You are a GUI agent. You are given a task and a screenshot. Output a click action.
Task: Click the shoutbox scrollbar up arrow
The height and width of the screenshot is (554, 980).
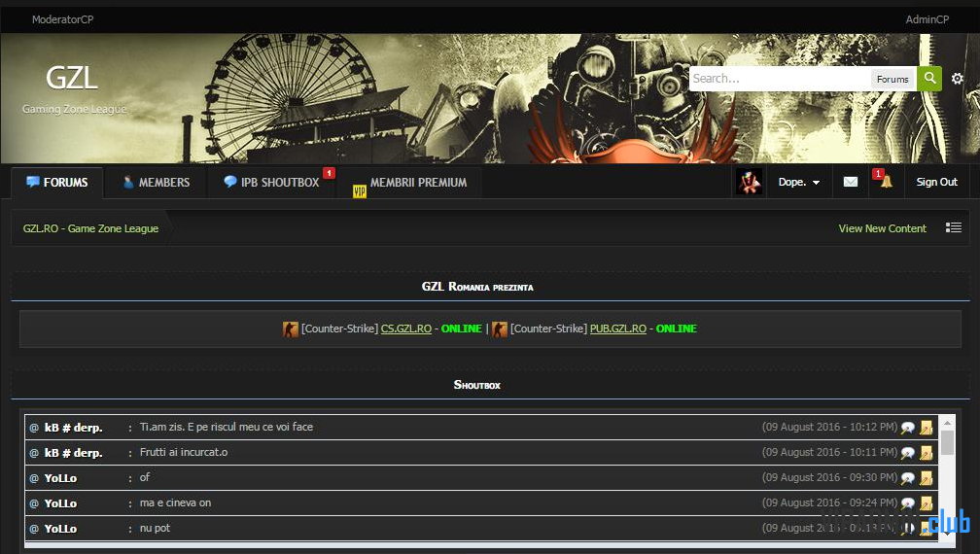pyautogui.click(x=948, y=423)
